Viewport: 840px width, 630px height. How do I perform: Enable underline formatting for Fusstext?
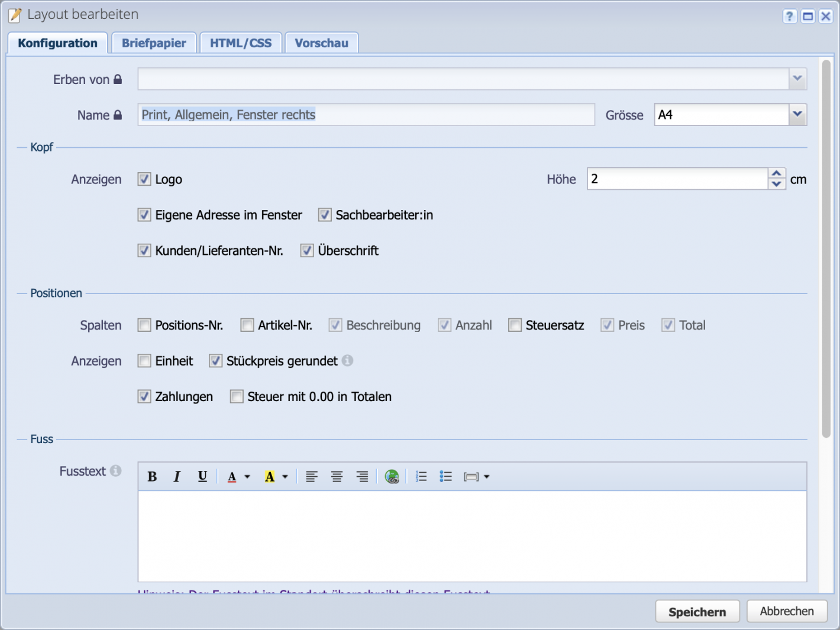202,476
